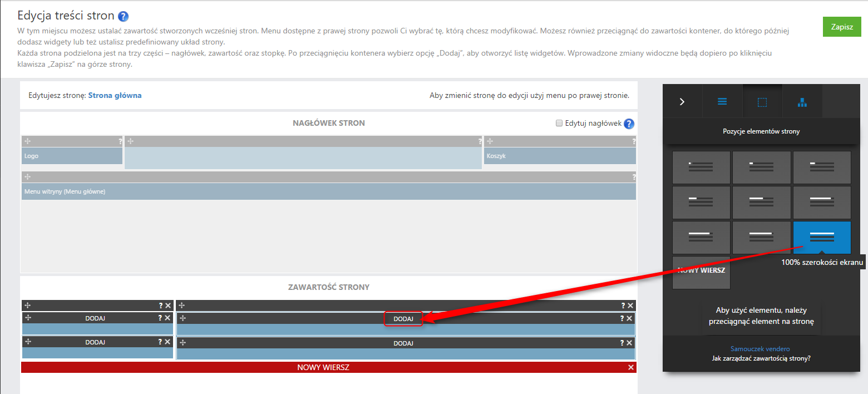Screen dimensions: 868x394
Task: Select the Menu witryny (Menu główne) widget
Action: (x=328, y=191)
